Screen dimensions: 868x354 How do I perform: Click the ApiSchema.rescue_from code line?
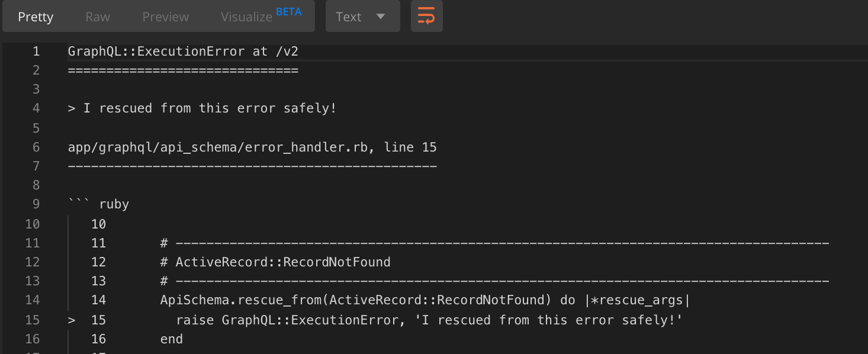click(x=425, y=300)
